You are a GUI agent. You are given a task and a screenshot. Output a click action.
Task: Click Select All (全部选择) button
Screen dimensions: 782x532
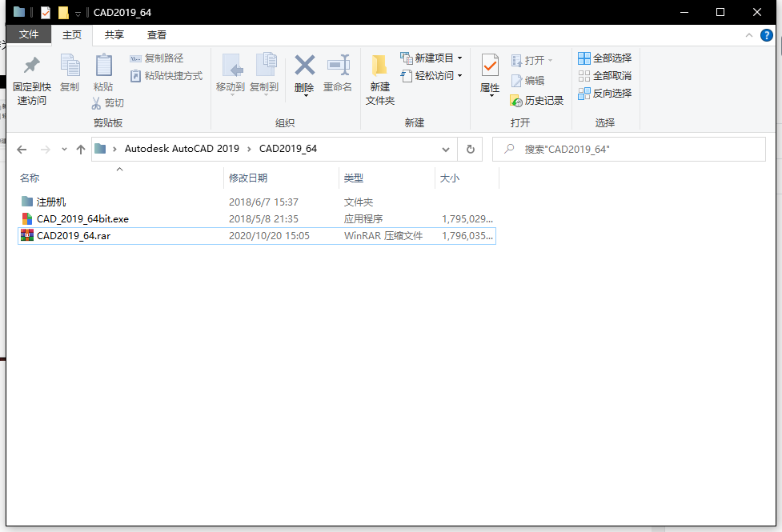(x=605, y=58)
